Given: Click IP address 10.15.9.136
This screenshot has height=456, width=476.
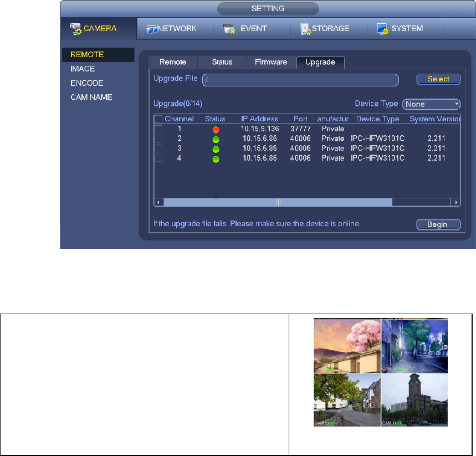Looking at the screenshot, I should pyautogui.click(x=259, y=129).
